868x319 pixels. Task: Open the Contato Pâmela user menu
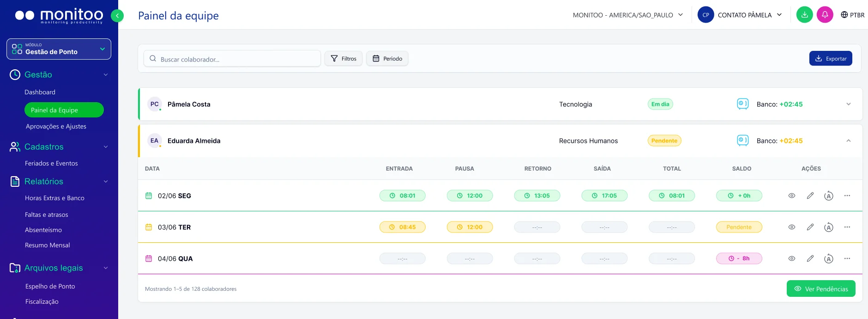[750, 15]
